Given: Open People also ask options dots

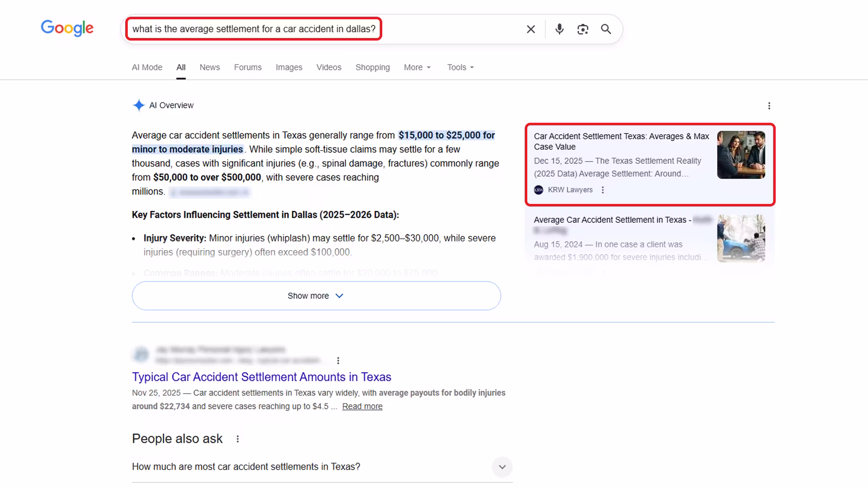Looking at the screenshot, I should [238, 439].
